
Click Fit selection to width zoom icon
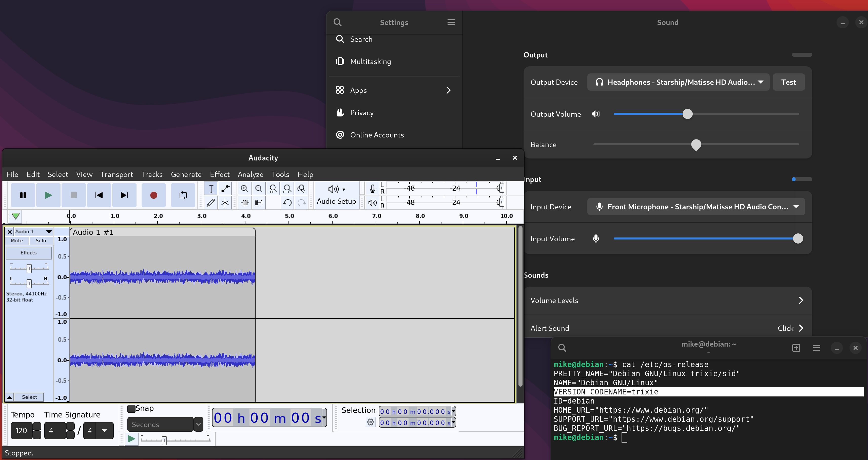point(273,189)
